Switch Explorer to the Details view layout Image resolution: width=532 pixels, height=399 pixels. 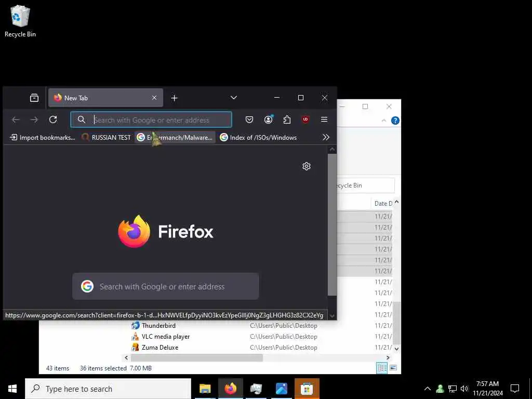tap(382, 368)
